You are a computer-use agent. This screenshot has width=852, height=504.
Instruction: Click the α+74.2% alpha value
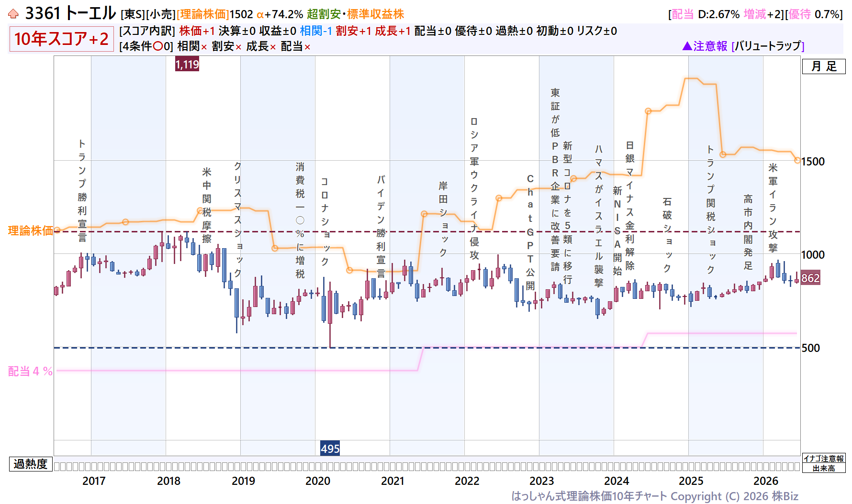tap(280, 14)
